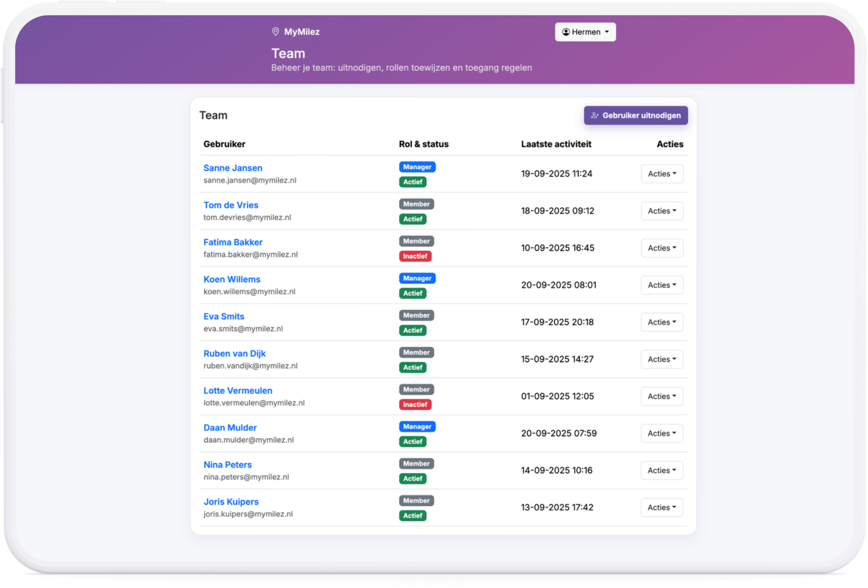The height and width of the screenshot is (588, 868).
Task: Click the MyMilez location pin icon
Action: (275, 32)
